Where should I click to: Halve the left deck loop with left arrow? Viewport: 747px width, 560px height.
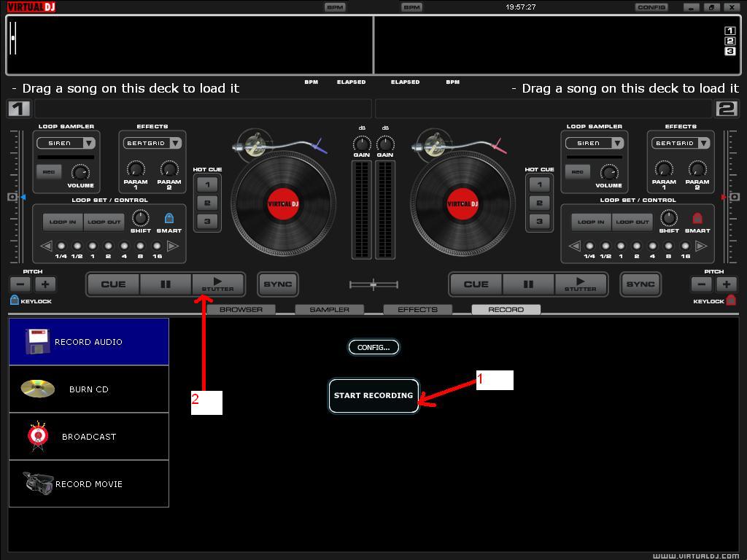(x=46, y=246)
